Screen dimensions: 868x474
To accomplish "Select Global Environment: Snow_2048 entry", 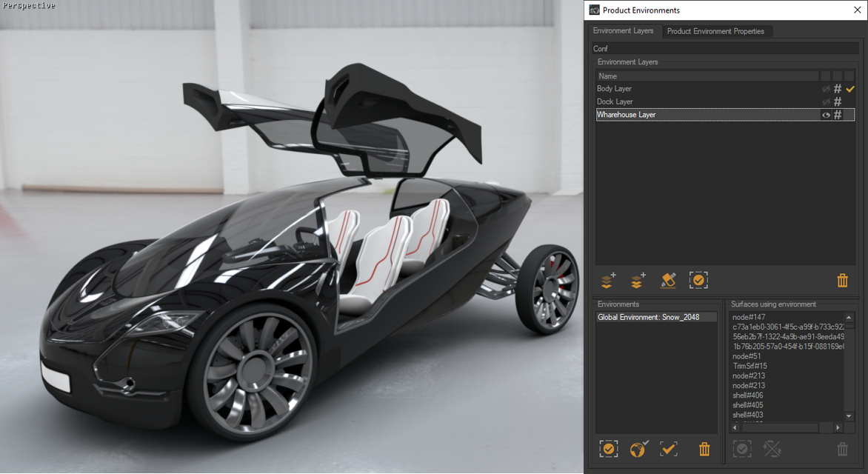I will (x=647, y=317).
